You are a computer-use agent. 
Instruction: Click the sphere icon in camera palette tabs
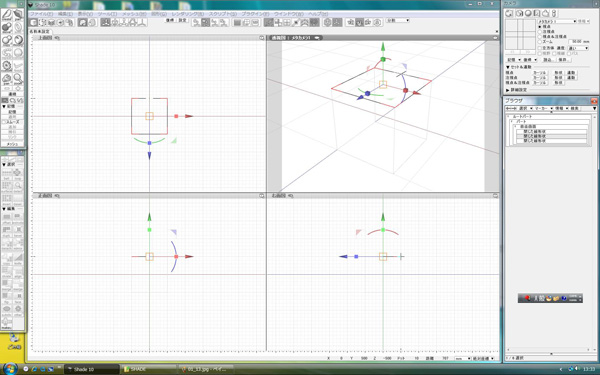point(528,13)
